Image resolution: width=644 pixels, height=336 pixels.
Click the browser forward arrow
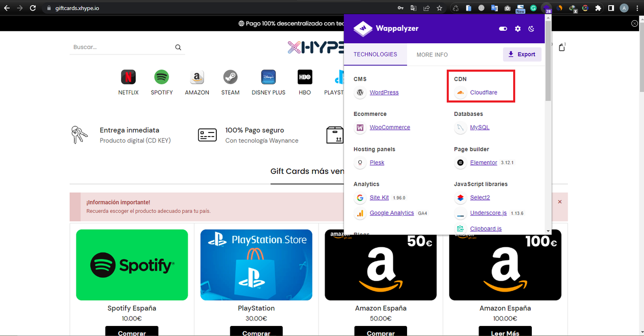[x=20, y=8]
